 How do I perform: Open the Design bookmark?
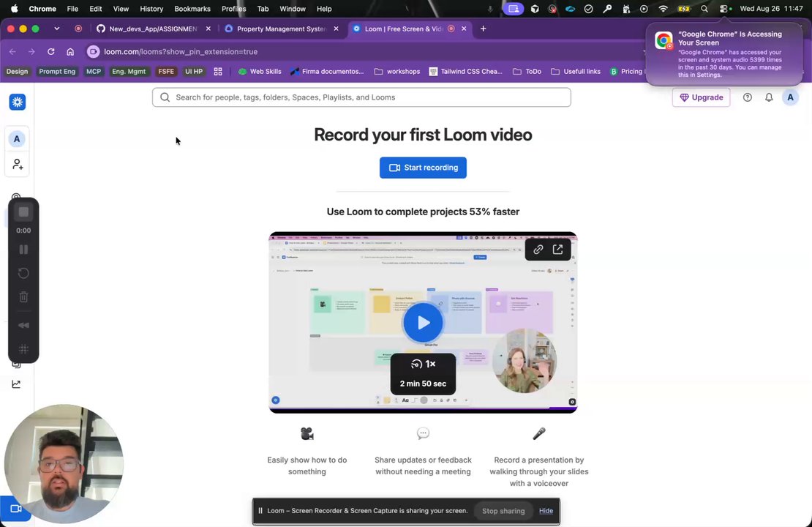tap(17, 72)
